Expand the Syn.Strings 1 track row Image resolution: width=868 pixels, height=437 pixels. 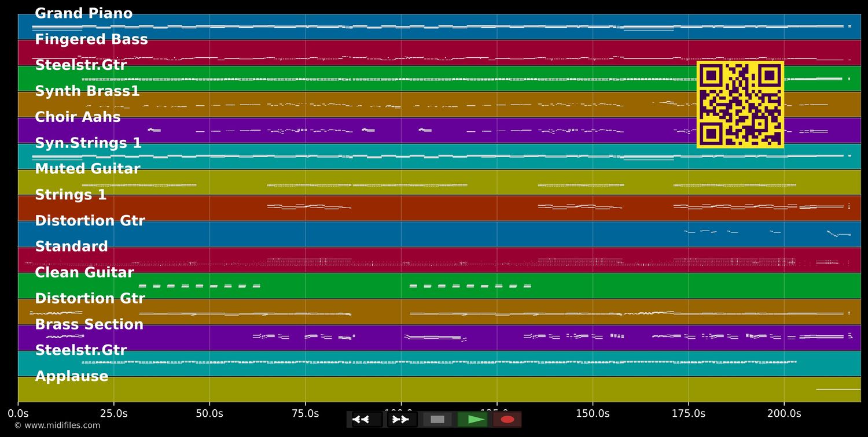tap(89, 143)
